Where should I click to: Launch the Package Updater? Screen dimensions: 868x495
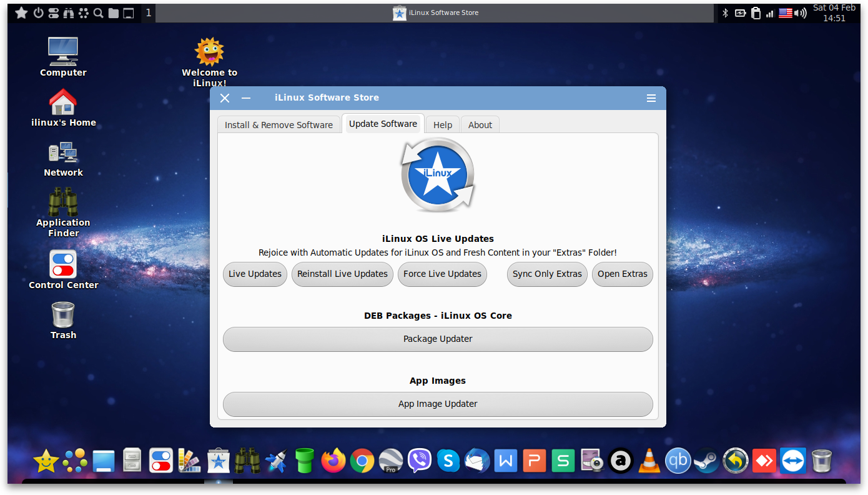pos(438,339)
